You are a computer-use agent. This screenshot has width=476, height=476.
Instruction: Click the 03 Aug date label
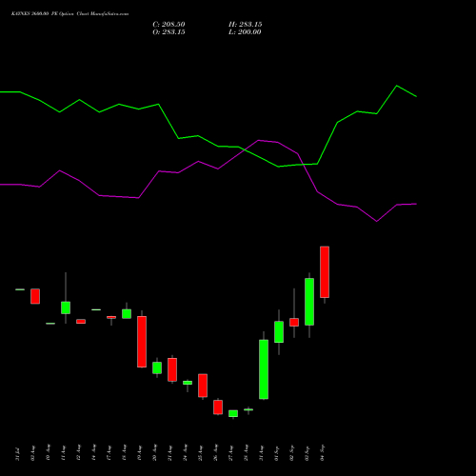click(x=33, y=453)
